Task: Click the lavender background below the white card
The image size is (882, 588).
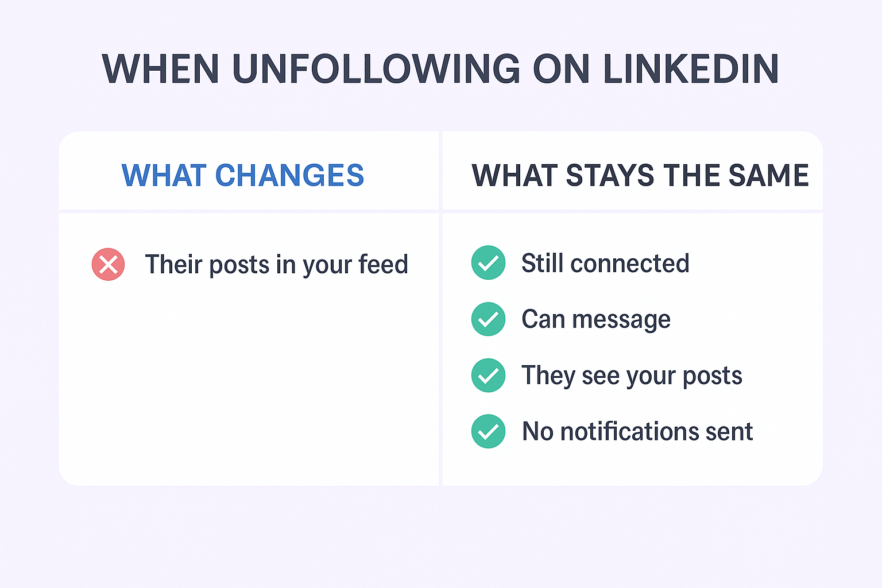Action: tap(441, 537)
